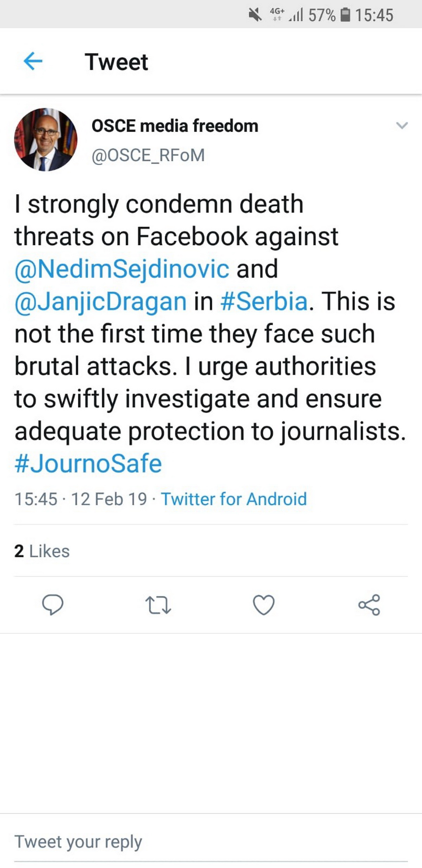Open the @JanjicDragan mention
Viewport: 422px width, 868px height.
[101, 301]
